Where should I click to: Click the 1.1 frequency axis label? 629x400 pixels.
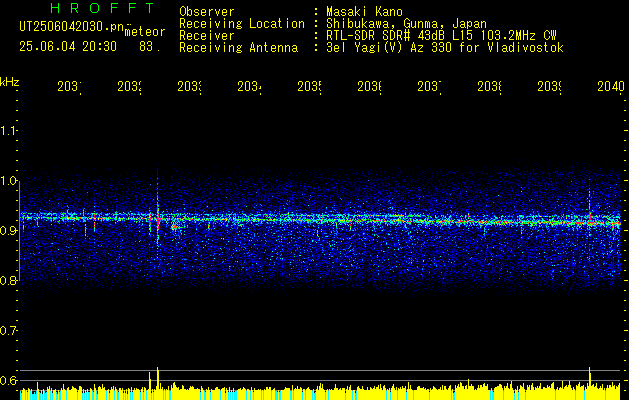tap(9, 131)
